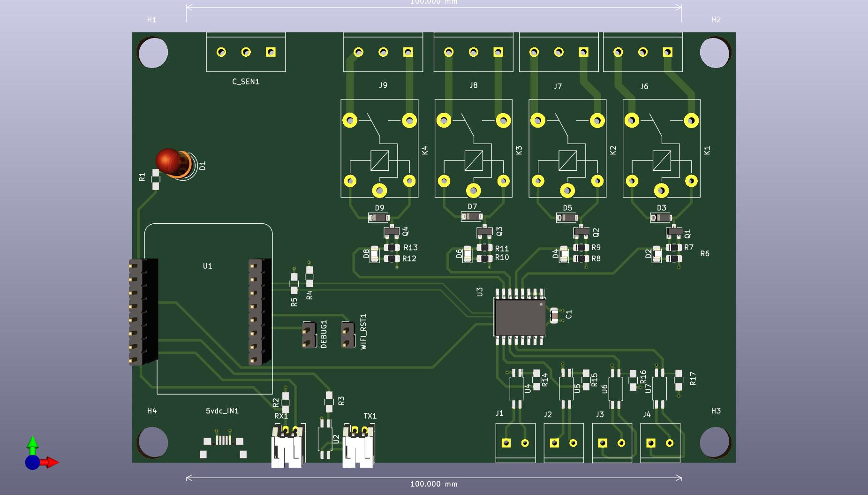The height and width of the screenshot is (495, 868).
Task: Click the RX1 white connector
Action: coord(288,446)
